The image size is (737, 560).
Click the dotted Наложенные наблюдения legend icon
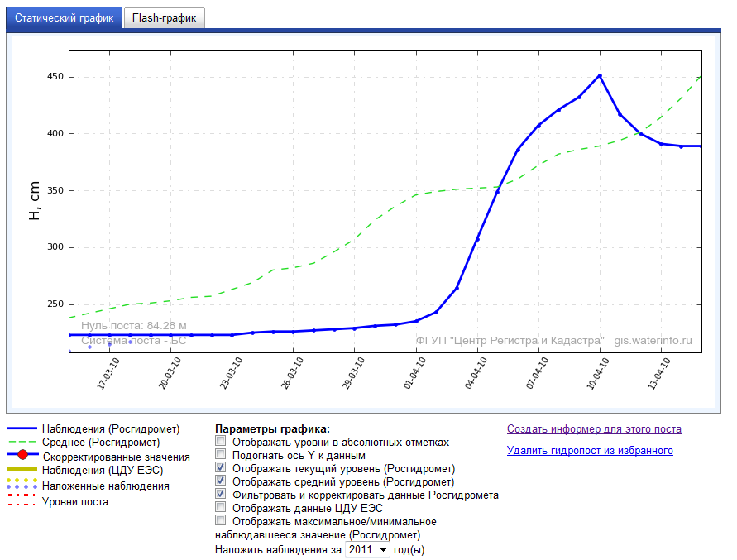(x=22, y=486)
